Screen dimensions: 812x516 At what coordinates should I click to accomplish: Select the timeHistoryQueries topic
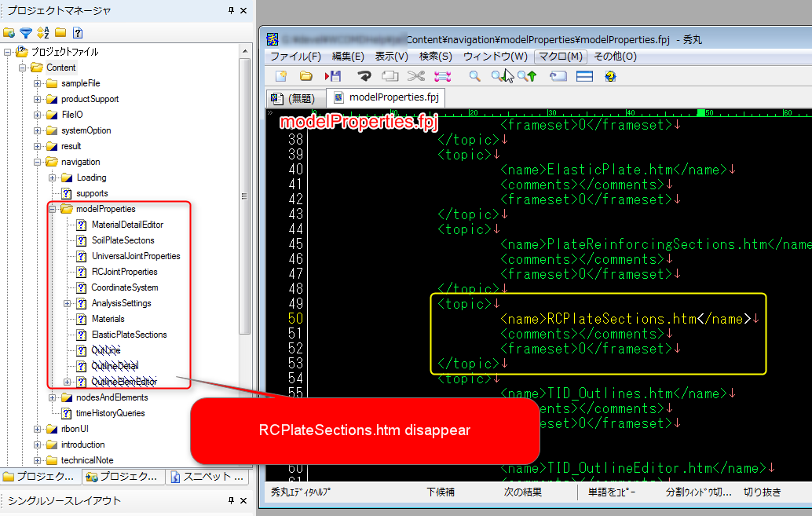pyautogui.click(x=110, y=413)
